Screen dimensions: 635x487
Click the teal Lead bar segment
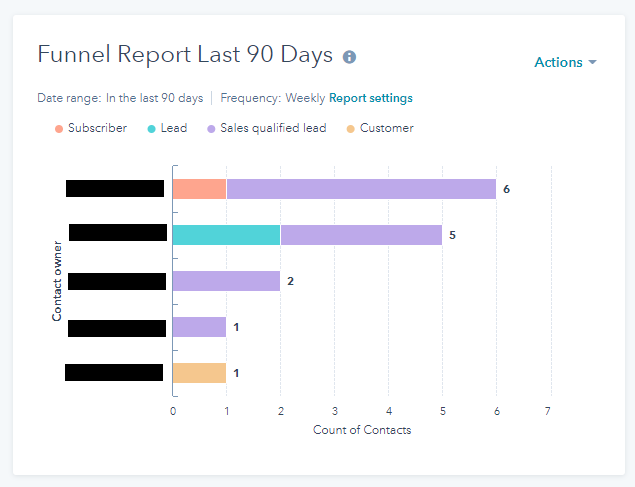(x=226, y=235)
